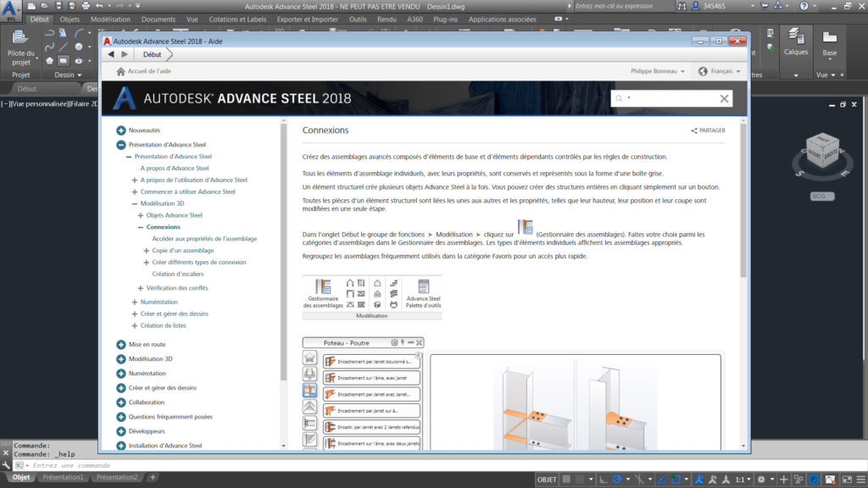Open the Documents ribbon tab

pyautogui.click(x=159, y=19)
